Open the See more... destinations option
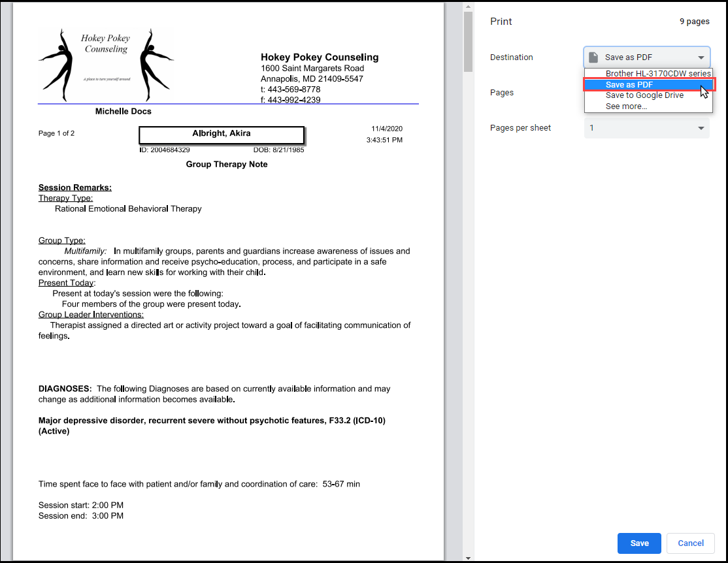This screenshot has width=728, height=563. pyautogui.click(x=626, y=106)
